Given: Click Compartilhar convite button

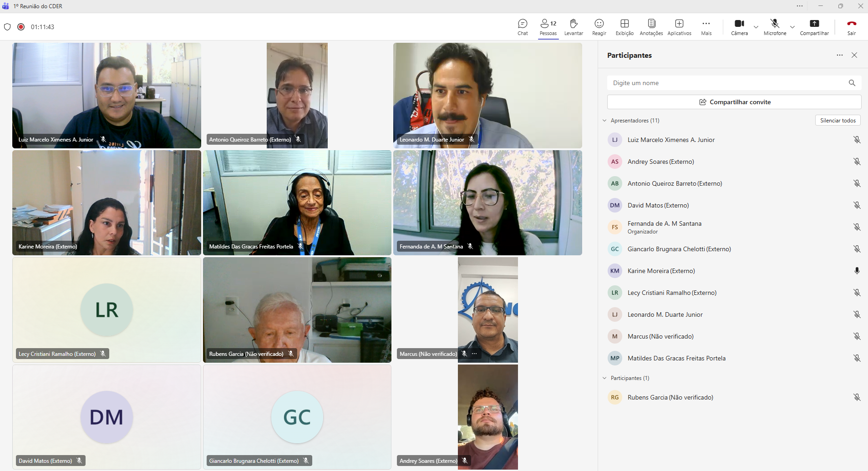Looking at the screenshot, I should point(734,102).
